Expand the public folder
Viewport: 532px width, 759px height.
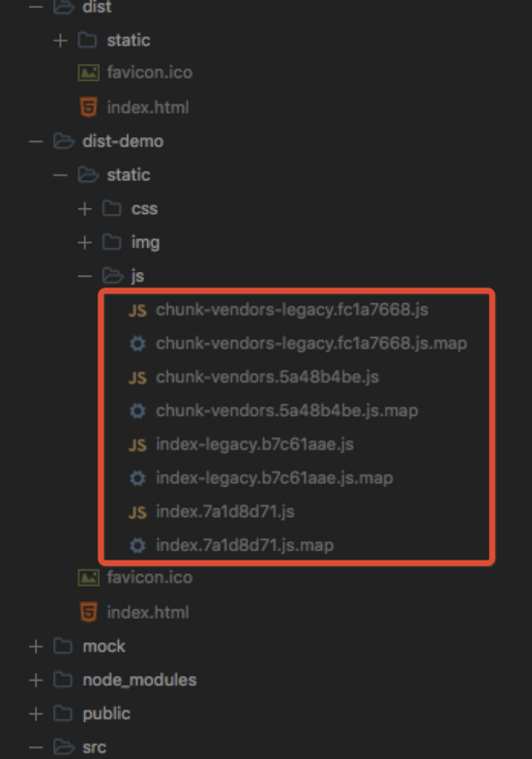[36, 713]
